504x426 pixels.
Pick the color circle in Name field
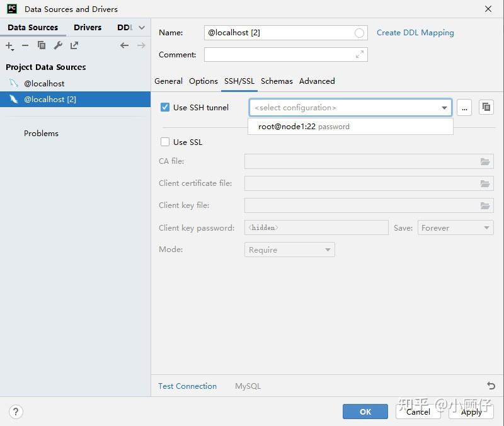click(359, 33)
